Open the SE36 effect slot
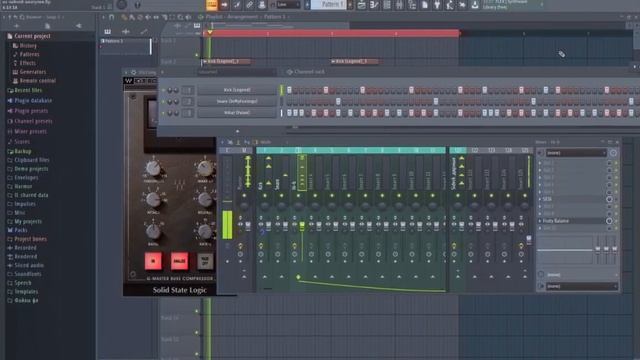 coord(572,199)
